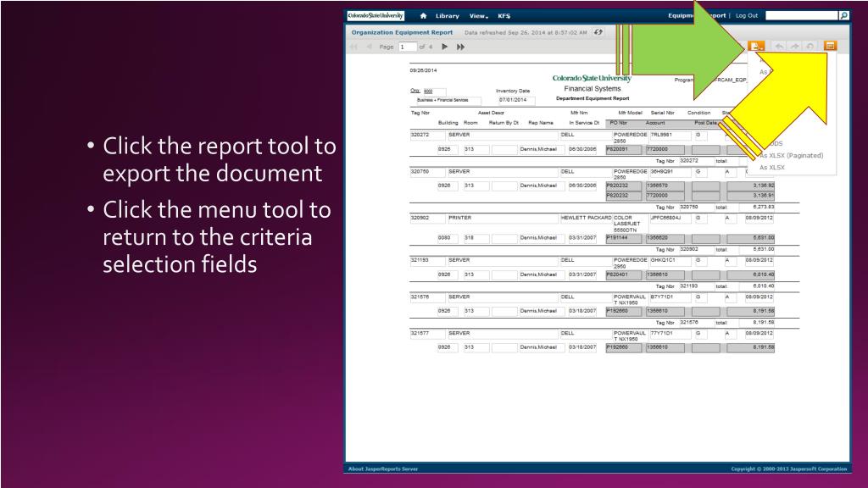Click the undo arrow icon

pyautogui.click(x=780, y=47)
